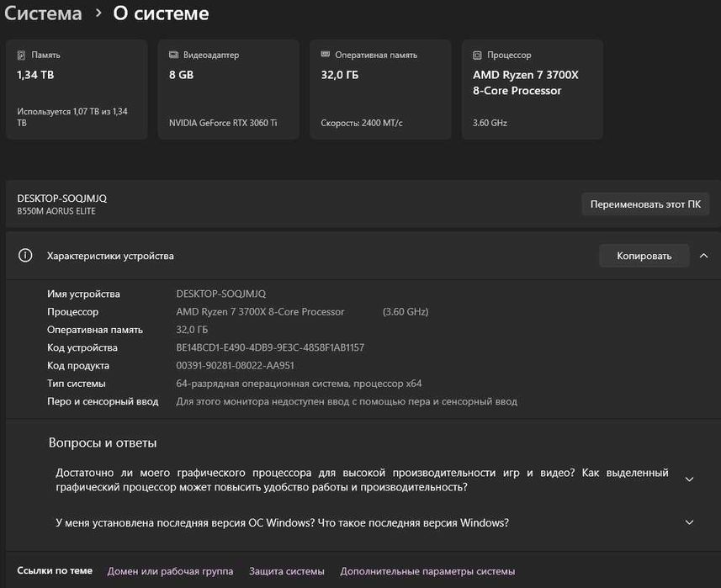This screenshot has width=721, height=588.
Task: Click the Код продукта label
Action: click(x=78, y=365)
